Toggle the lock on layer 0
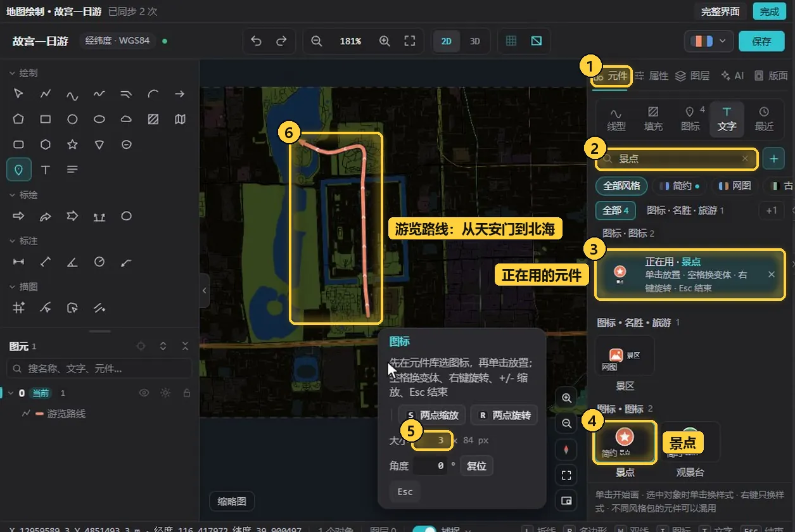Viewport: 795px width, 532px height. 186,393
